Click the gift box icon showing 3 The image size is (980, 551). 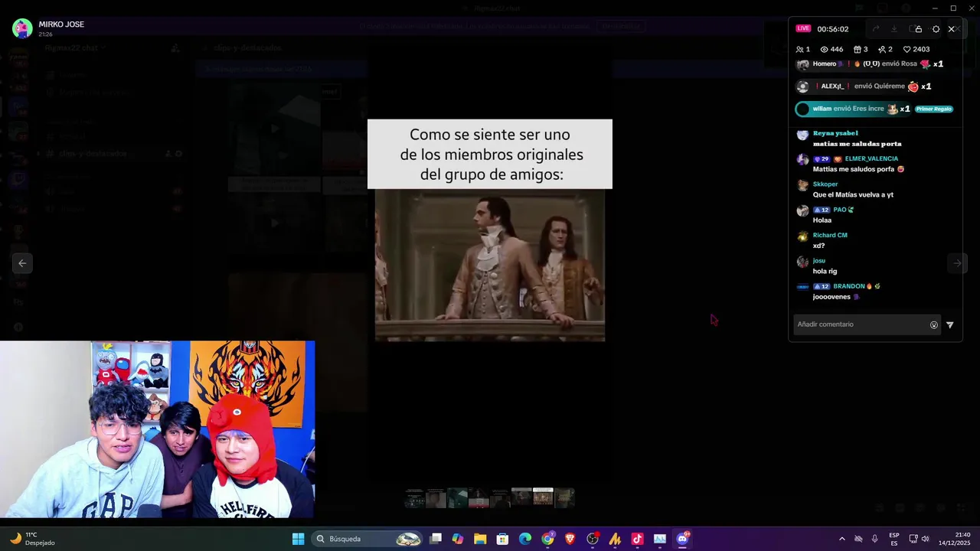[x=857, y=49]
